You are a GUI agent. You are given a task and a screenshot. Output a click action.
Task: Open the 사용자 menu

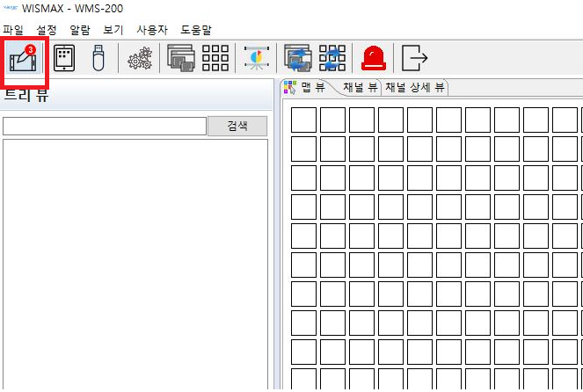[152, 29]
